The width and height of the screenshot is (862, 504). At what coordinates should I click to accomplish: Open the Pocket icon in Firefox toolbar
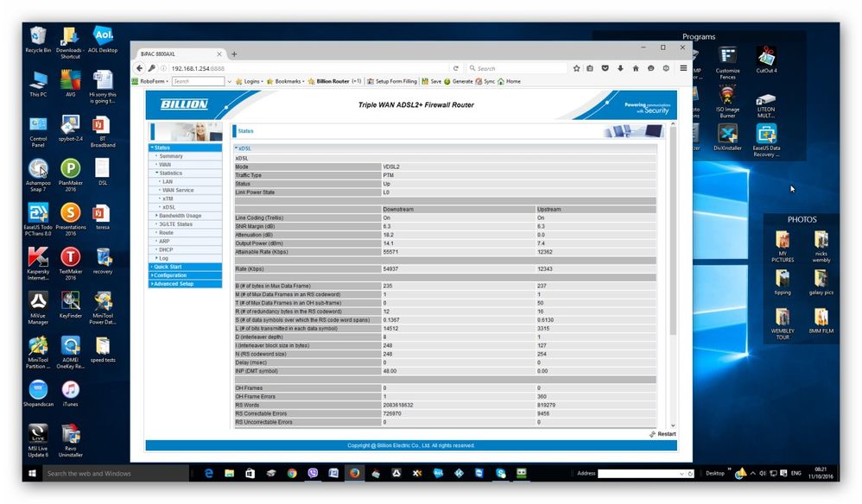pos(605,68)
